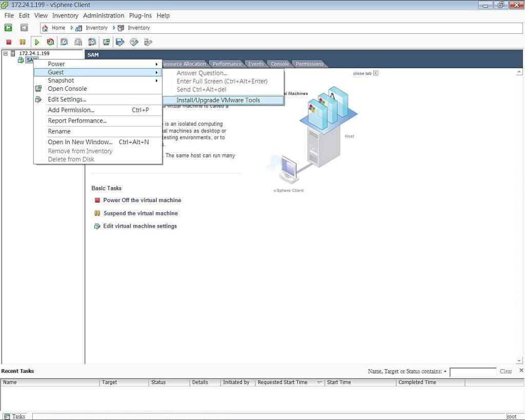Image resolution: width=525 pixels, height=420 pixels.
Task: Click Edit virtual machine settings link
Action: click(x=140, y=227)
